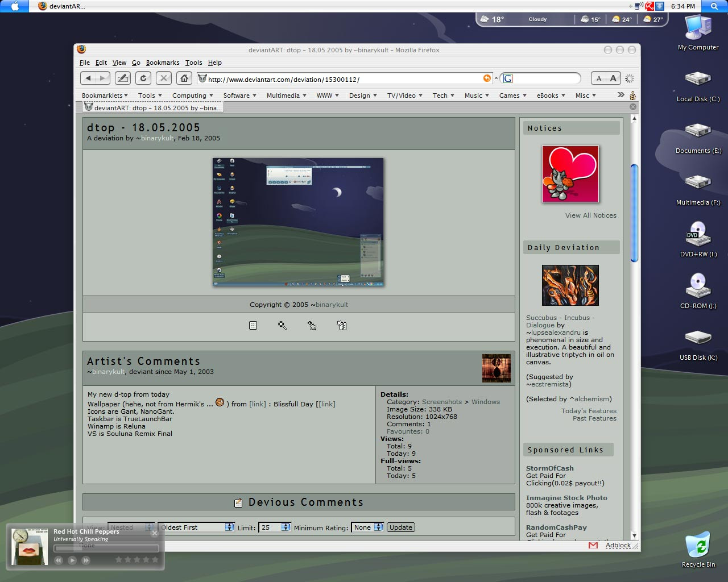Screen dimensions: 728x582
Task: Close the deviantART tab with the tab bar X
Action: click(633, 107)
